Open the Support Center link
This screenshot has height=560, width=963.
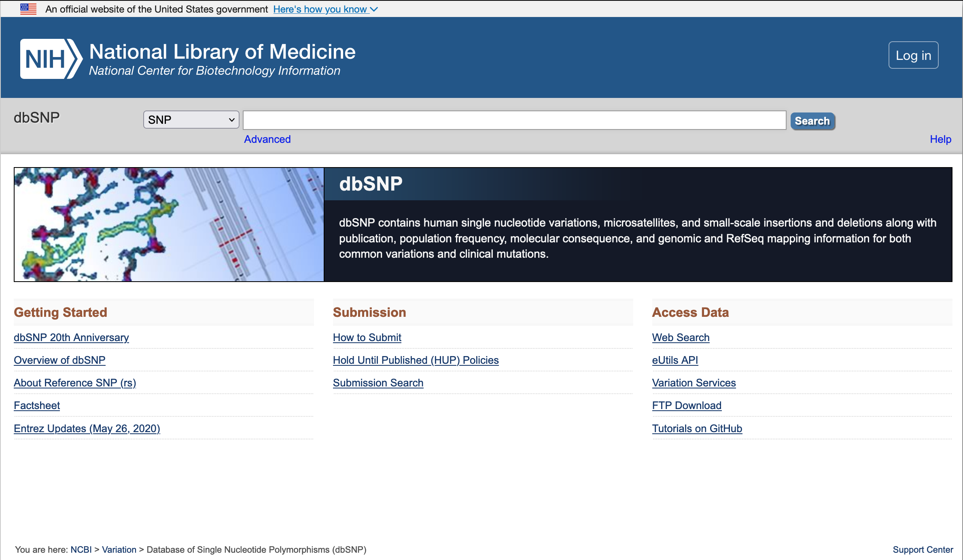pyautogui.click(x=923, y=549)
